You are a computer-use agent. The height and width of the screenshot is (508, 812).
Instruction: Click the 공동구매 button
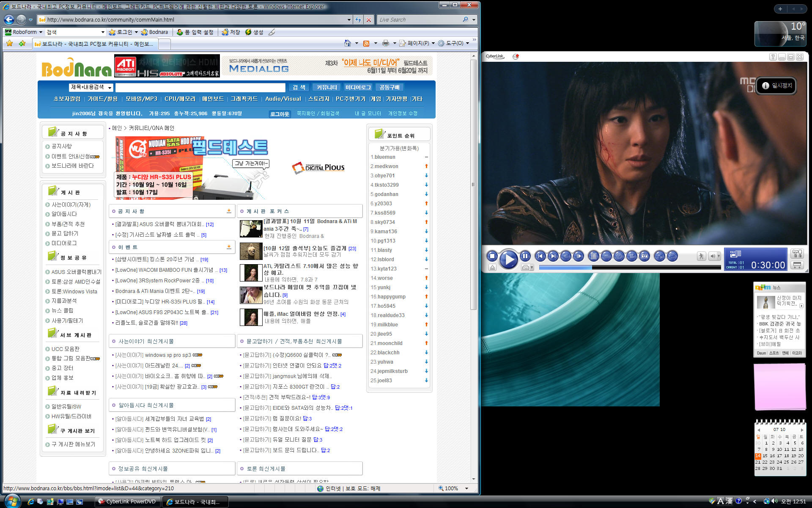389,87
